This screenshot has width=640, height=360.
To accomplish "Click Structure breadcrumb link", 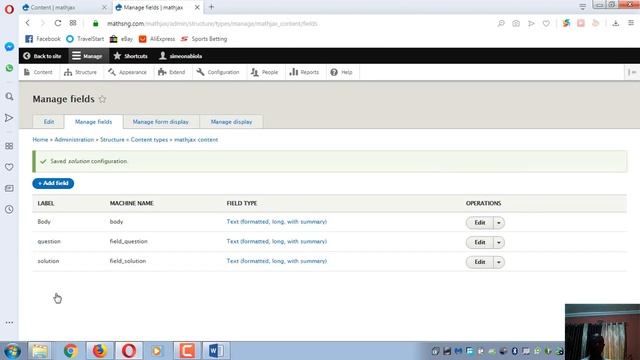I will coord(112,140).
